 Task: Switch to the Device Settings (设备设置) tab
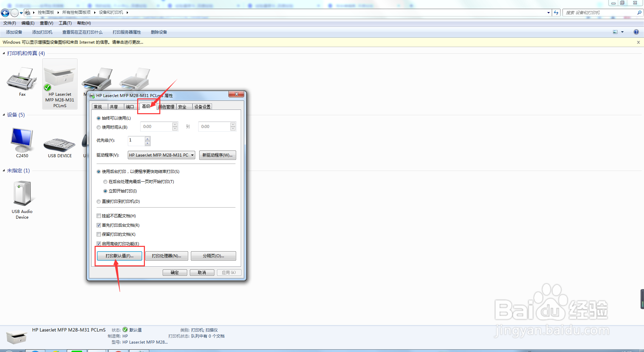click(202, 107)
